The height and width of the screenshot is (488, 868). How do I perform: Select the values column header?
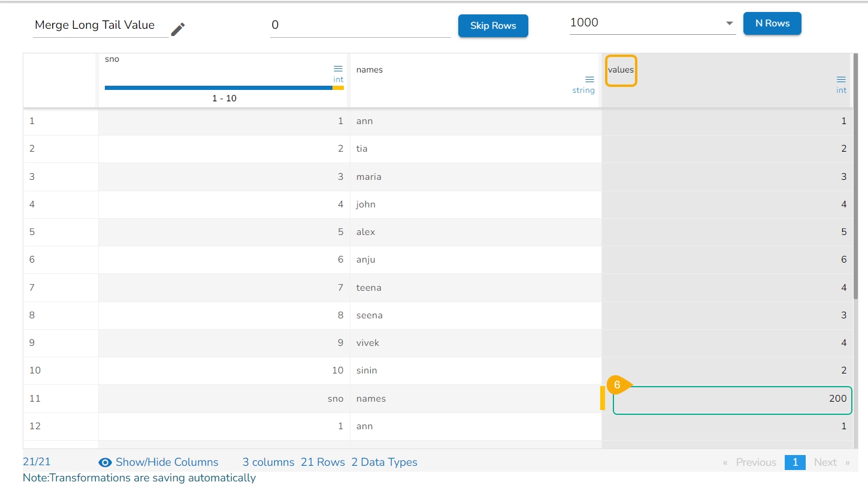[621, 70]
